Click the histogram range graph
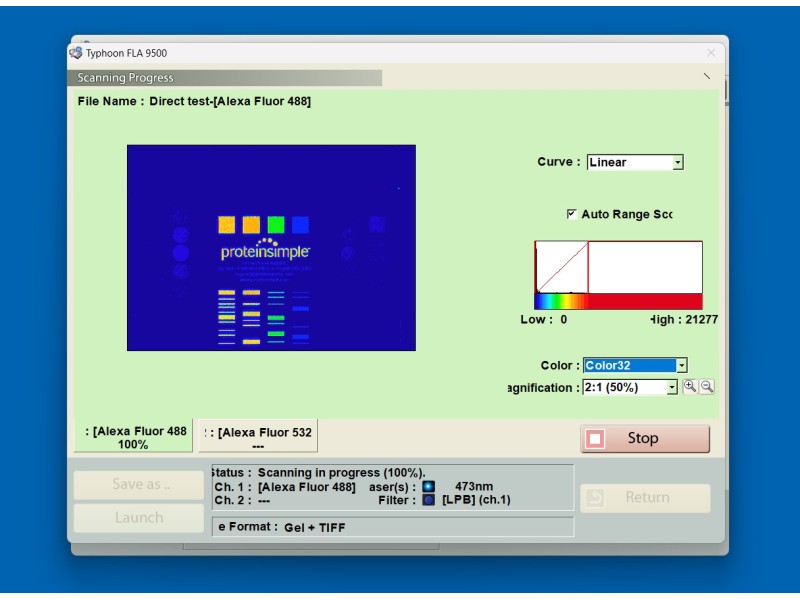Screen dimensions: 800x600 coord(618,267)
